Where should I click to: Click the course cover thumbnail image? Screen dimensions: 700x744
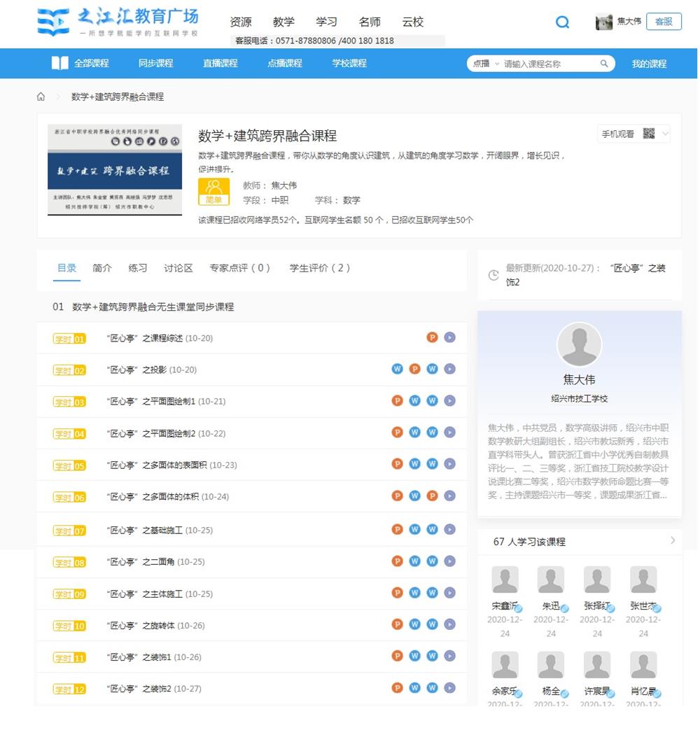point(115,170)
